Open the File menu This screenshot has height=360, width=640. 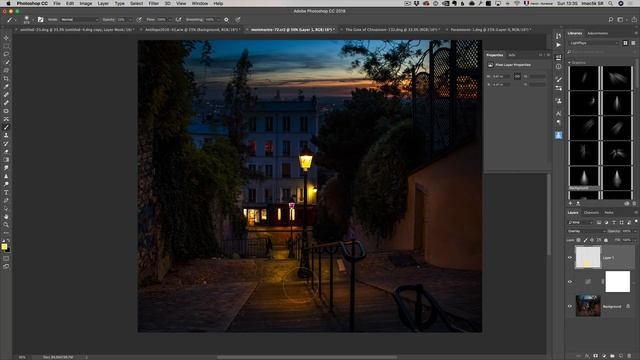(57, 3)
